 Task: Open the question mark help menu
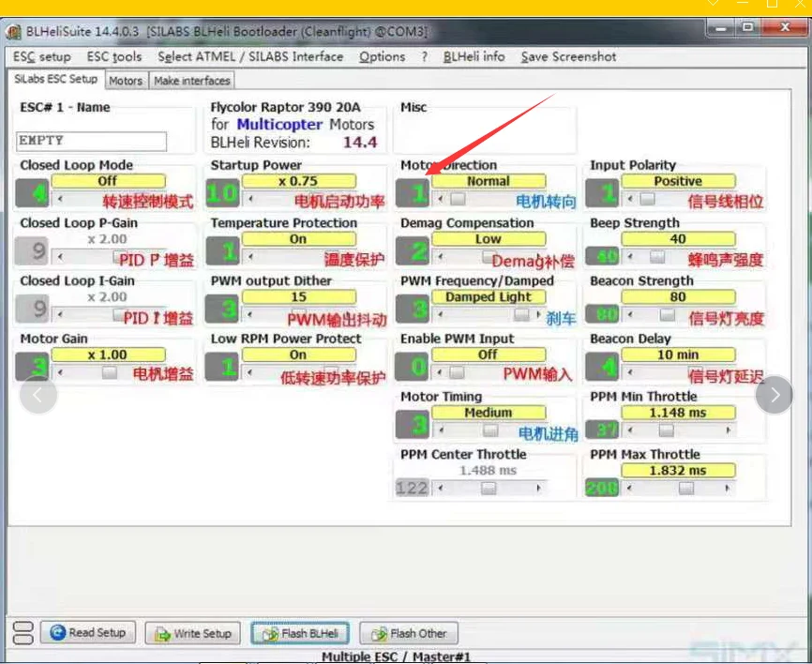click(425, 57)
